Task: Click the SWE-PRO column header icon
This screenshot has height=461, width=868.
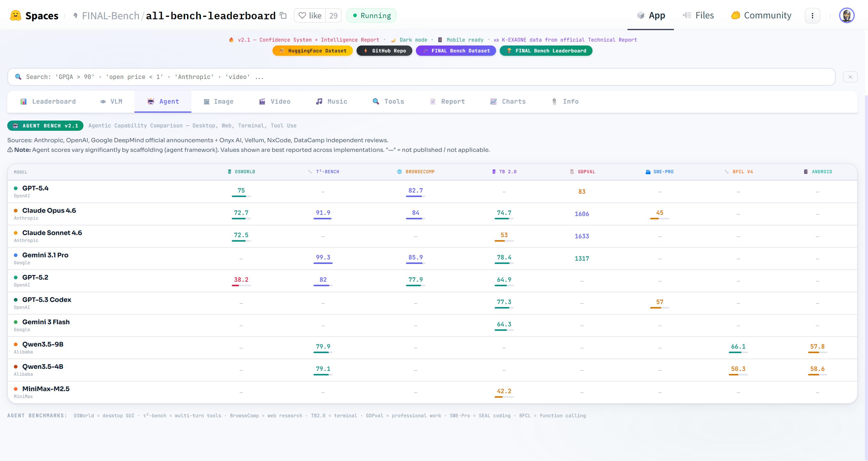Action: [x=648, y=172]
